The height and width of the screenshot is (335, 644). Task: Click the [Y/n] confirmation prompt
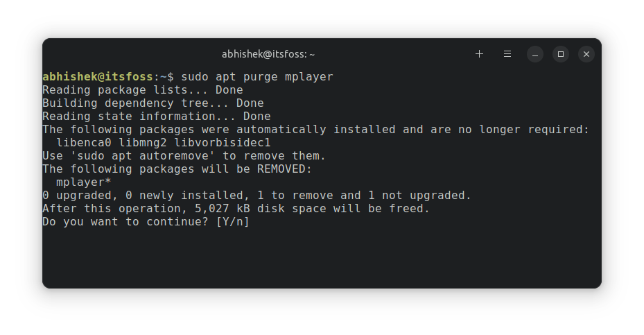(232, 221)
